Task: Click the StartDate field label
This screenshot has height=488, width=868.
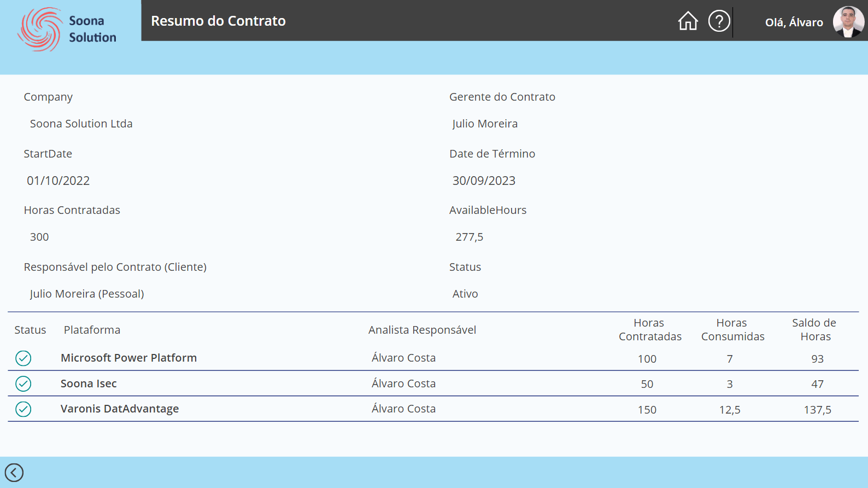Action: click(48, 154)
